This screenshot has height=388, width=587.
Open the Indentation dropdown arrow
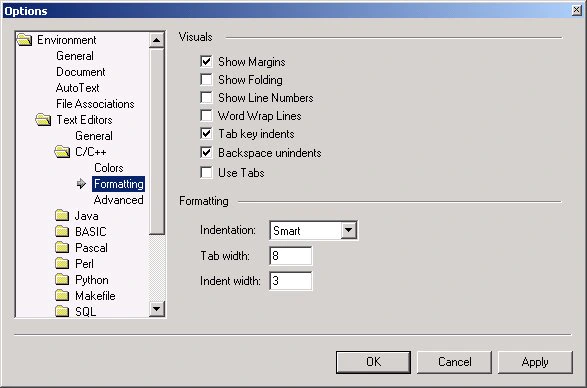[x=348, y=230]
